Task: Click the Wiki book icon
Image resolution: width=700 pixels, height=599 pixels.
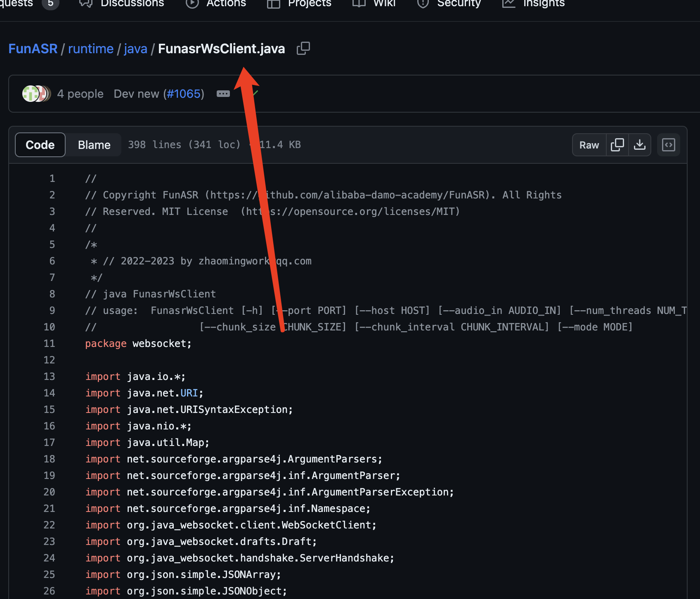Action: 359,3
